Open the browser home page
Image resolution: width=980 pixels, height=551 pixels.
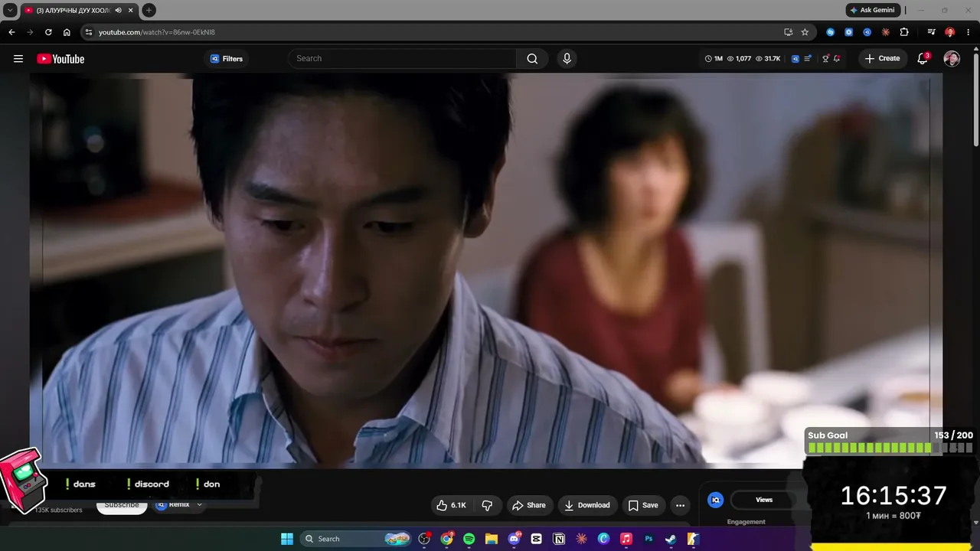click(x=67, y=32)
